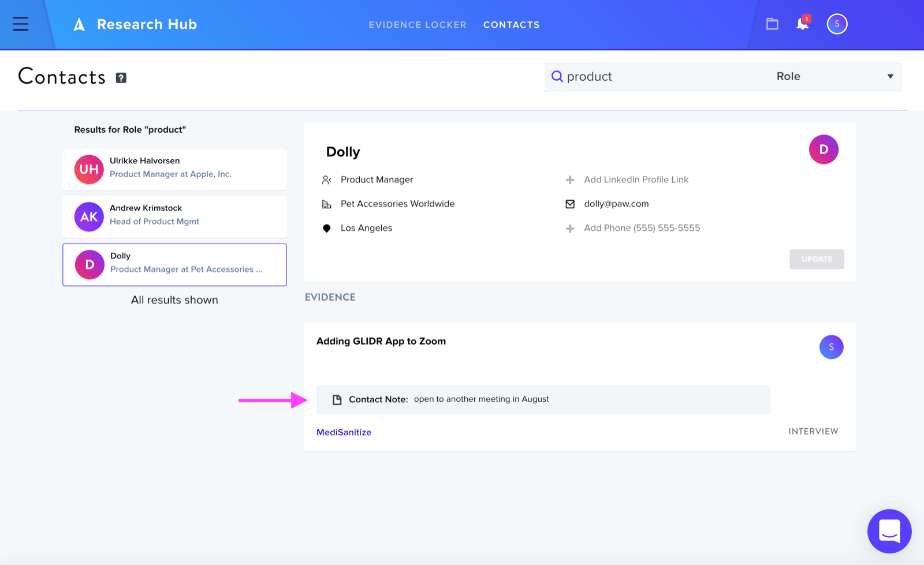Screen dimensions: 924x565
Task: Click the search magnifier icon
Action: point(557,76)
